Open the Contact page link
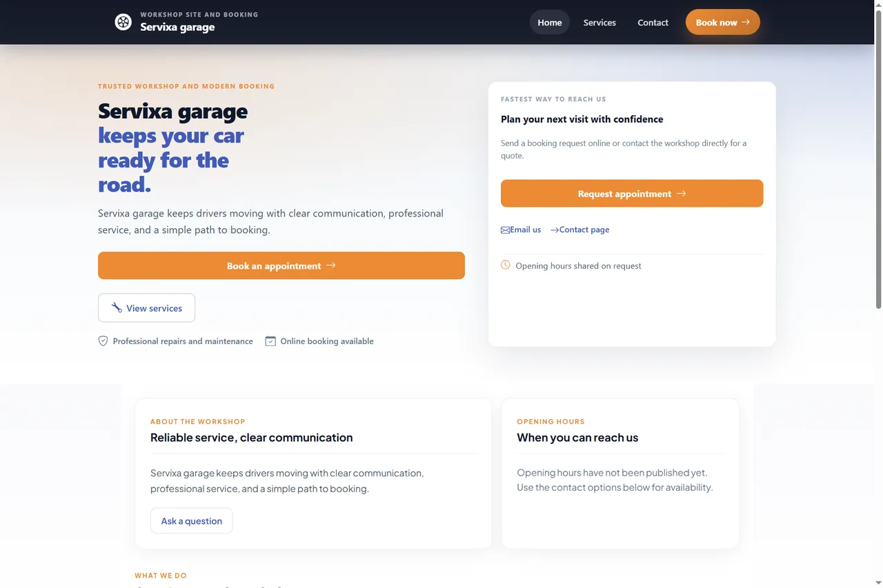Image resolution: width=883 pixels, height=588 pixels. point(579,230)
